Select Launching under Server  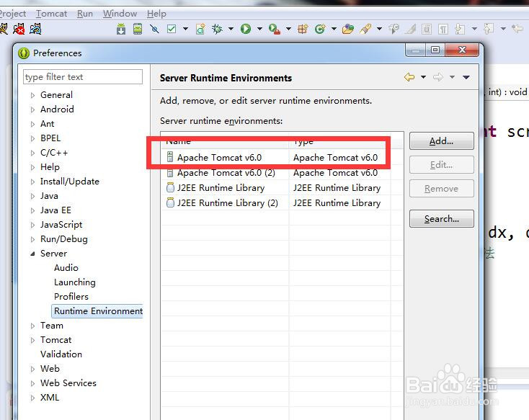74,282
